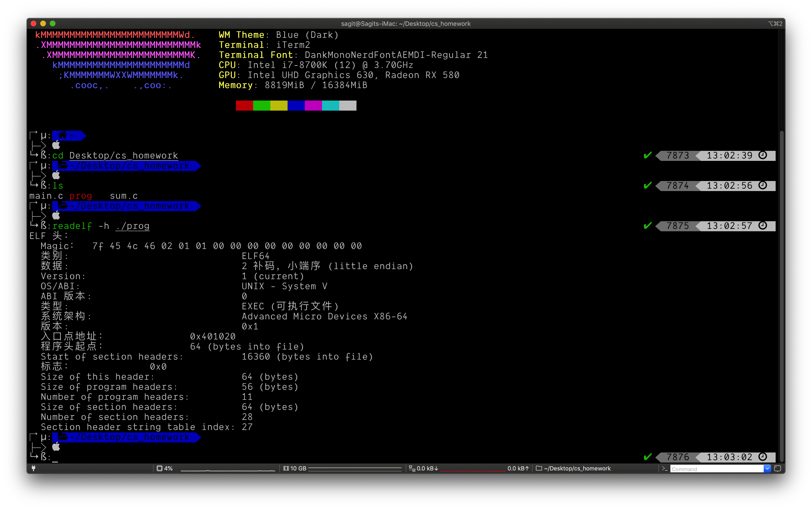This screenshot has width=812, height=509.
Task: Open the Command field dropdown arrow
Action: pyautogui.click(x=767, y=469)
